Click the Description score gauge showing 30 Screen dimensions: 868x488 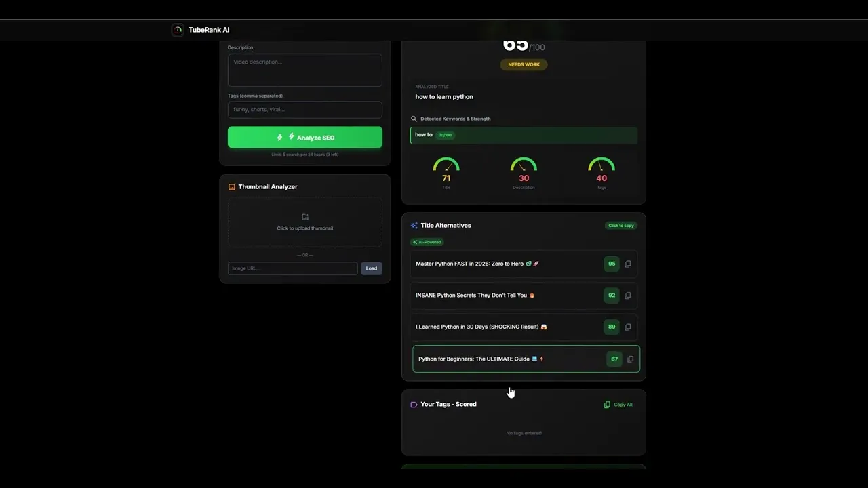pos(524,173)
